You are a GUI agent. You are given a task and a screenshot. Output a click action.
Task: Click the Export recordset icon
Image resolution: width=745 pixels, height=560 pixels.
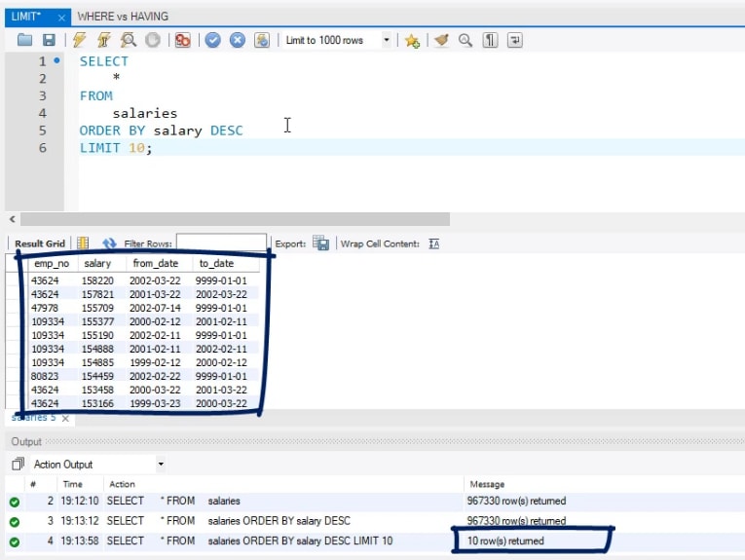click(320, 243)
